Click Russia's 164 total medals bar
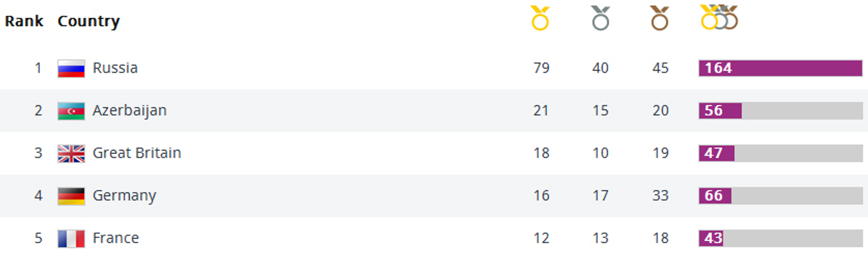 click(781, 68)
